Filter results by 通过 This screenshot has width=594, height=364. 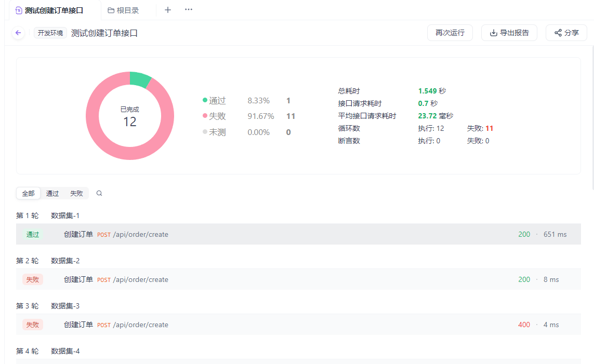point(52,193)
